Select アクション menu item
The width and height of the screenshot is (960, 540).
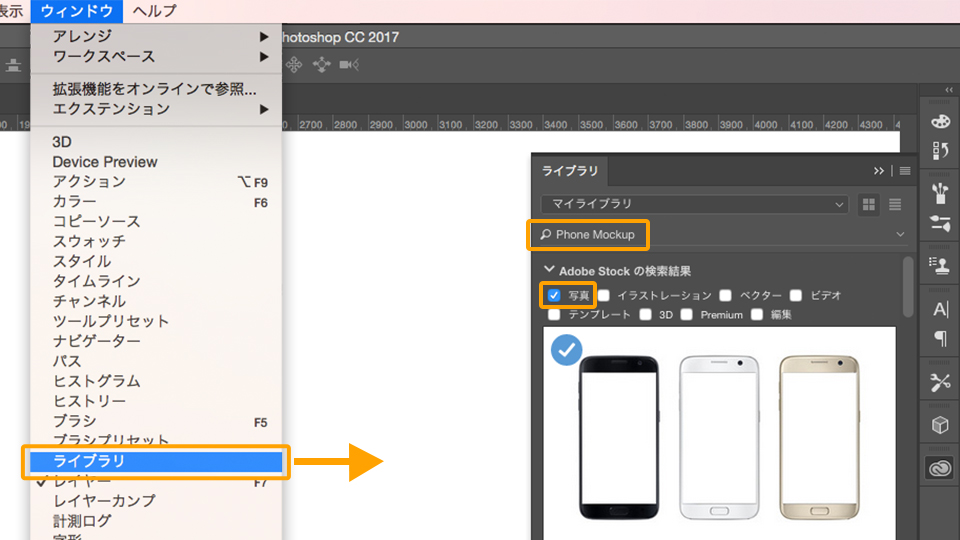click(x=156, y=182)
